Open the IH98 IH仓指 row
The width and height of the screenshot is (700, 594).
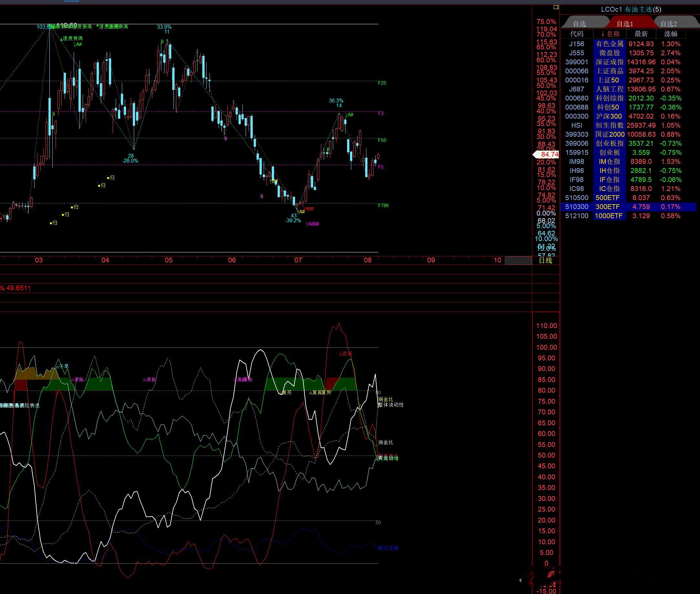(x=628, y=171)
